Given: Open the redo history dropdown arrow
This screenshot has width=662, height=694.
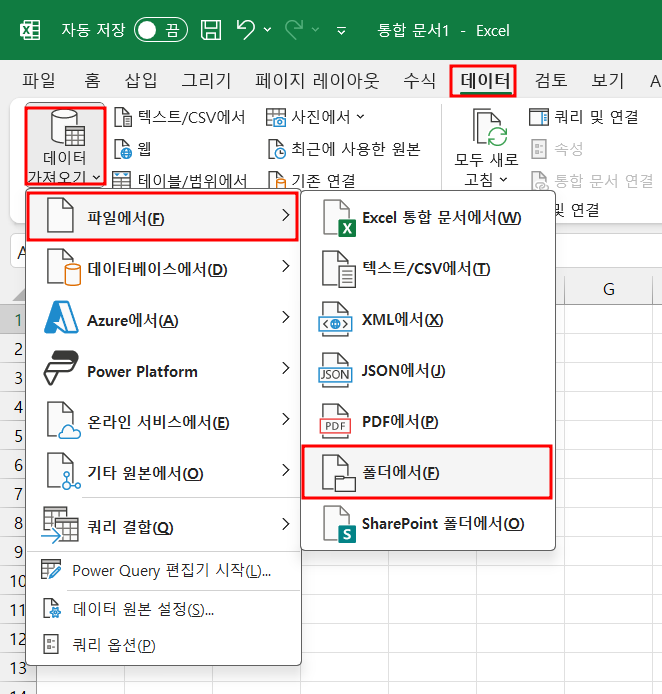Looking at the screenshot, I should pos(315,30).
